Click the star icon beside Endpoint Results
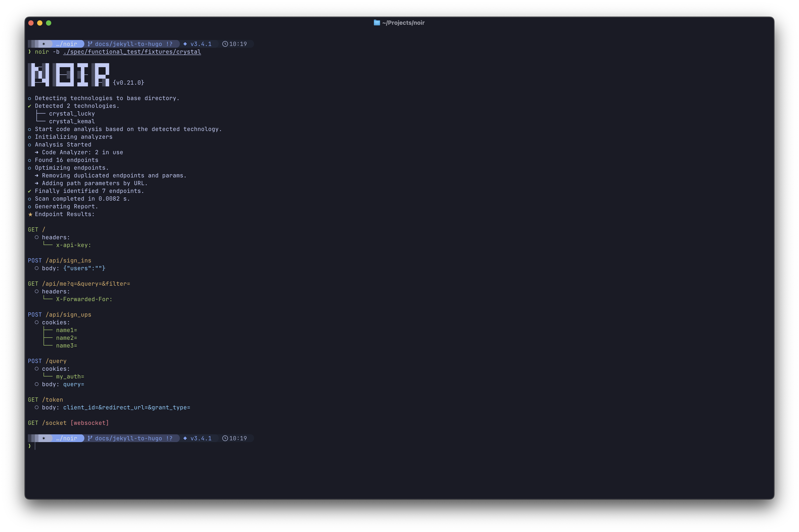 pyautogui.click(x=30, y=214)
